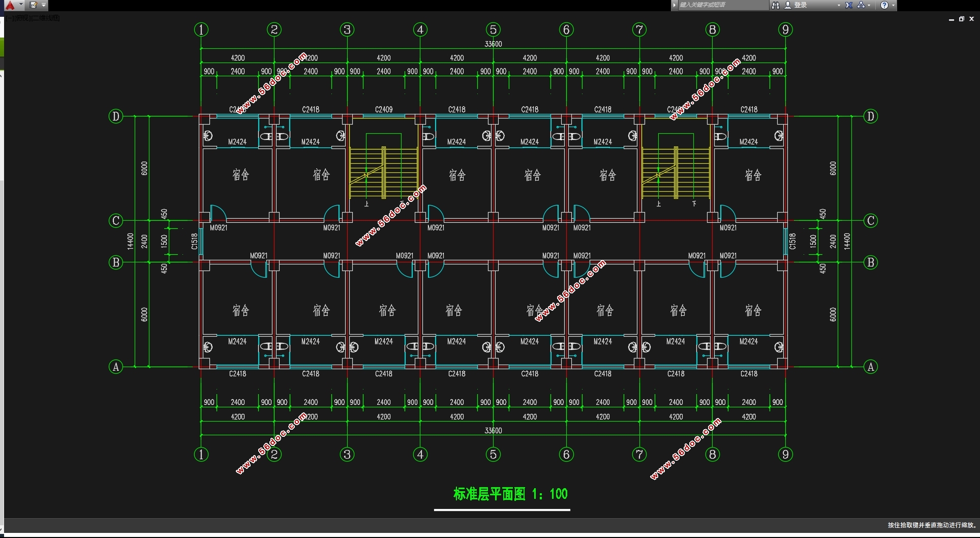
Task: Open Autodesk Exchange X icon
Action: pos(849,5)
